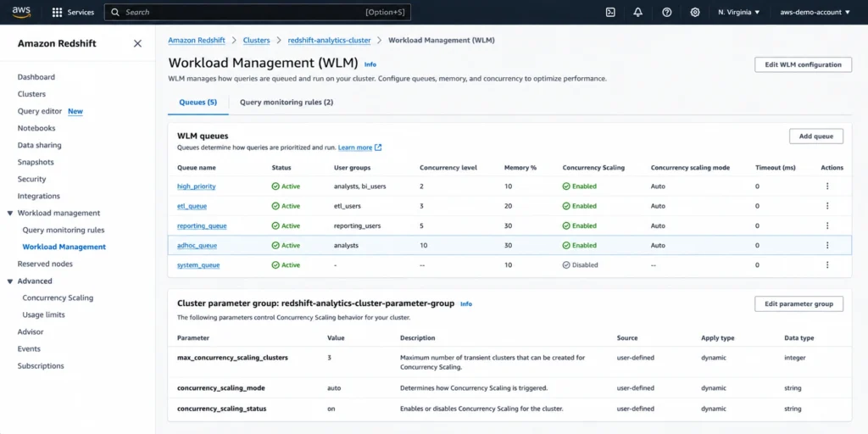The height and width of the screenshot is (434, 868).
Task: Open redshift-analytics-cluster breadcrumb link
Action: click(x=330, y=41)
